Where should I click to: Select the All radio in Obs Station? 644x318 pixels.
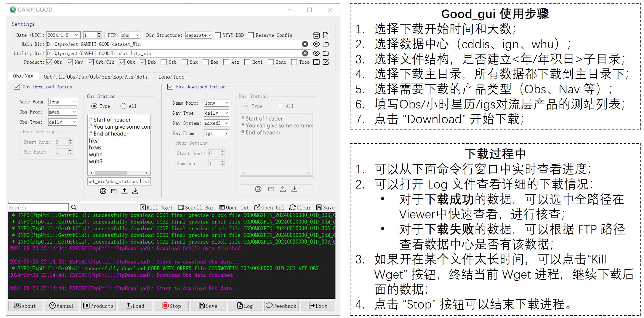(x=124, y=106)
